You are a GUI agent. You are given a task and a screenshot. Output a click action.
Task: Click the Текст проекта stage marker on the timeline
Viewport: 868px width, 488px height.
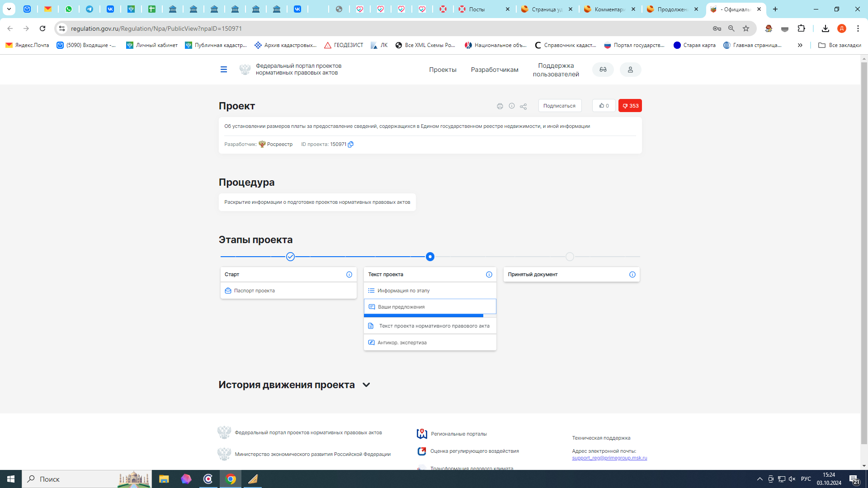(x=430, y=257)
